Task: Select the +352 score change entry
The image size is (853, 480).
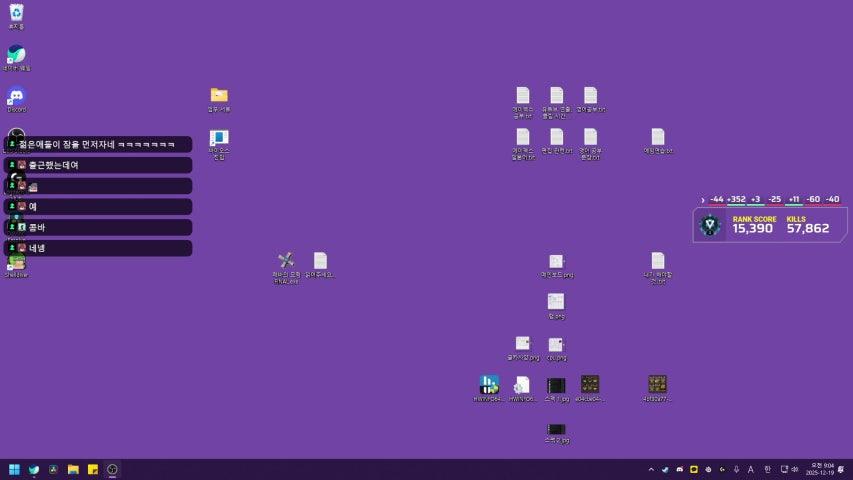Action: tap(736, 199)
